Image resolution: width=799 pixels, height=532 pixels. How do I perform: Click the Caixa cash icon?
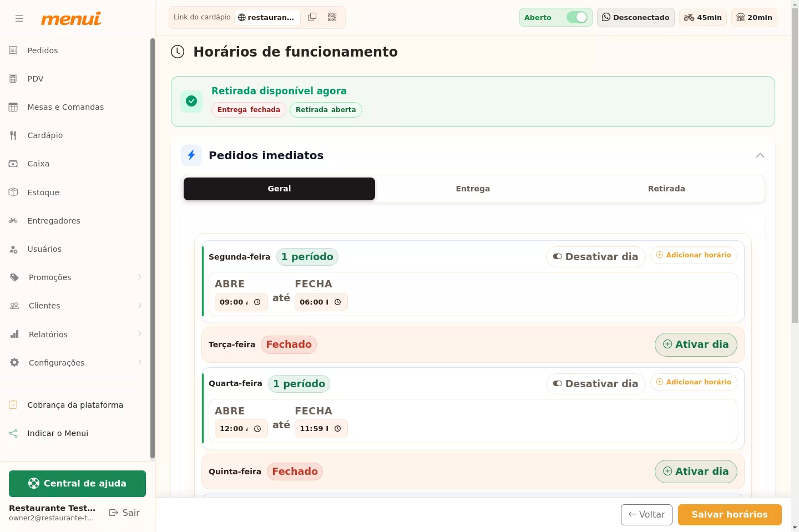13,164
